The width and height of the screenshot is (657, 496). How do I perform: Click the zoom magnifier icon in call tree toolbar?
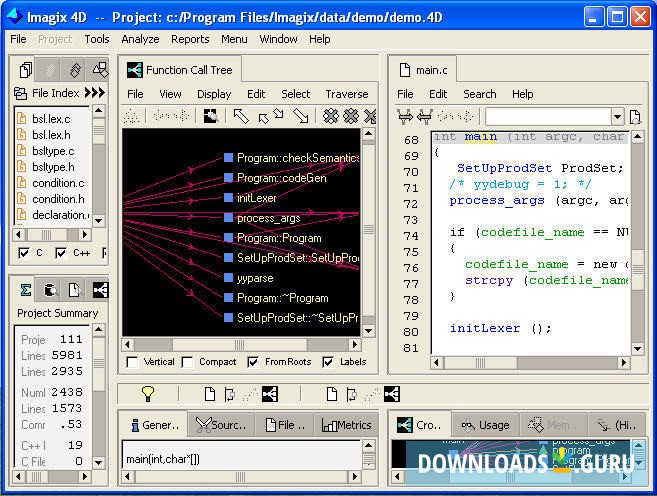click(x=211, y=116)
